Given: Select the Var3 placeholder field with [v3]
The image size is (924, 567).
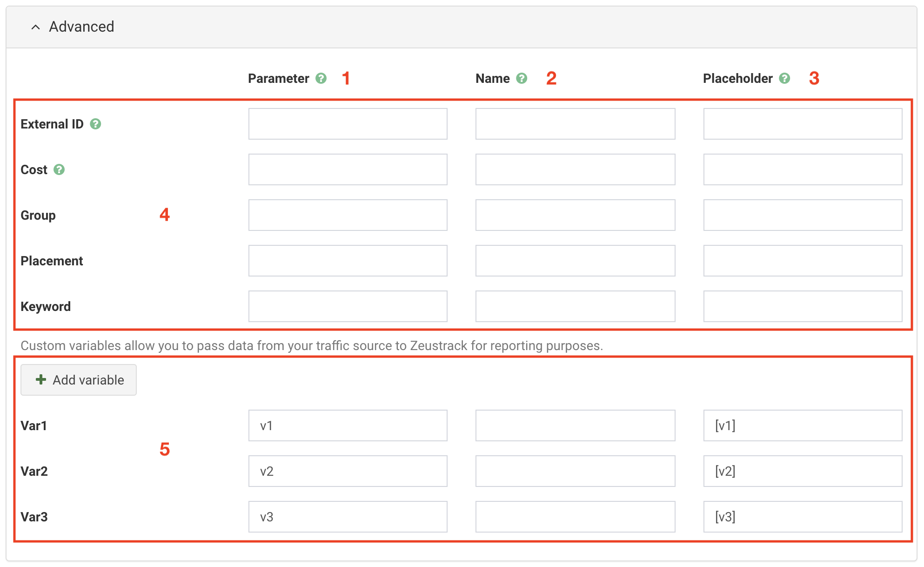Looking at the screenshot, I should pyautogui.click(x=803, y=517).
